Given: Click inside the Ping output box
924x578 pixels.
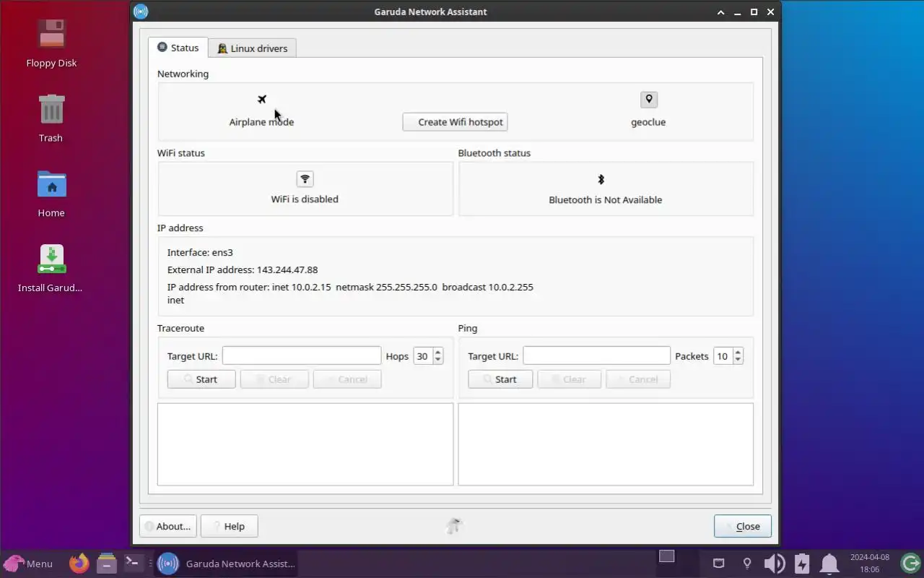Looking at the screenshot, I should pos(606,444).
